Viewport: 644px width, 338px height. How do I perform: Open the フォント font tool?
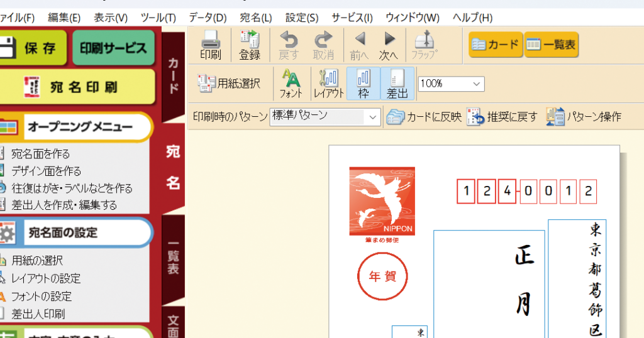coord(291,84)
